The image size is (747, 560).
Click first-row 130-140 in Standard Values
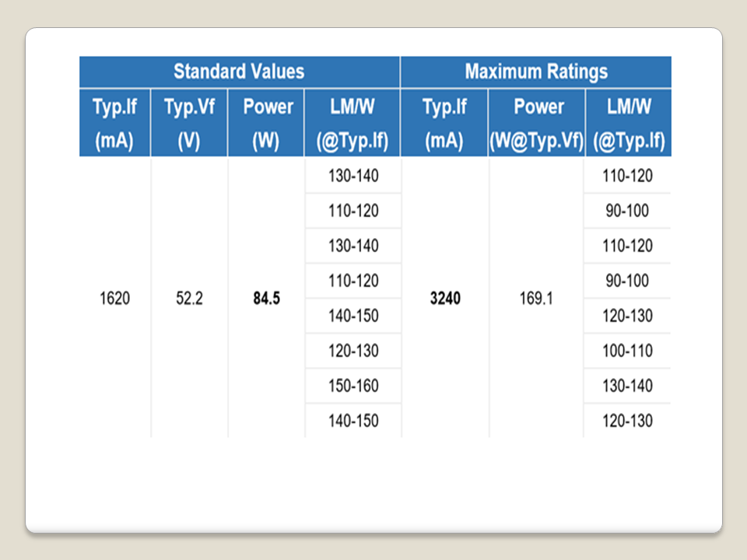point(352,176)
